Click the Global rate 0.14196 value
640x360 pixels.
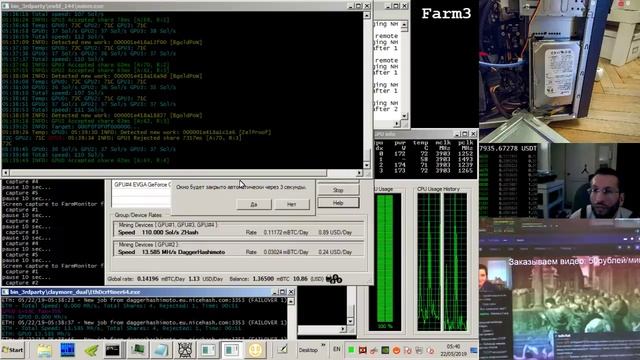[x=148, y=279]
